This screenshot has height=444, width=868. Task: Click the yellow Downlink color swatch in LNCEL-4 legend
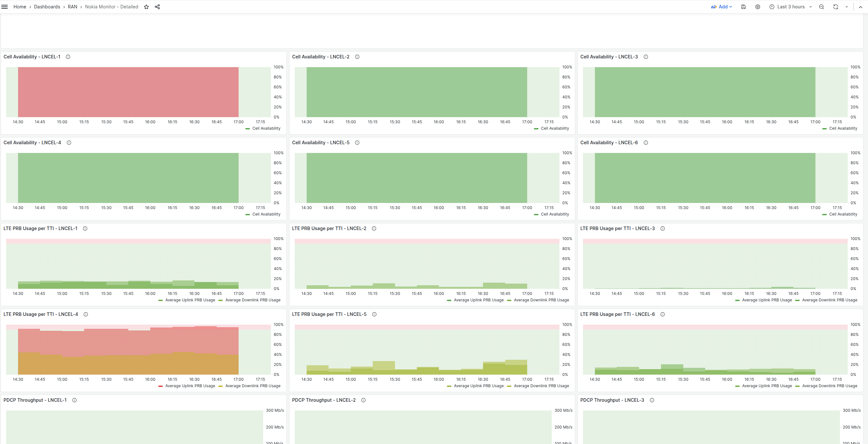[x=221, y=386]
